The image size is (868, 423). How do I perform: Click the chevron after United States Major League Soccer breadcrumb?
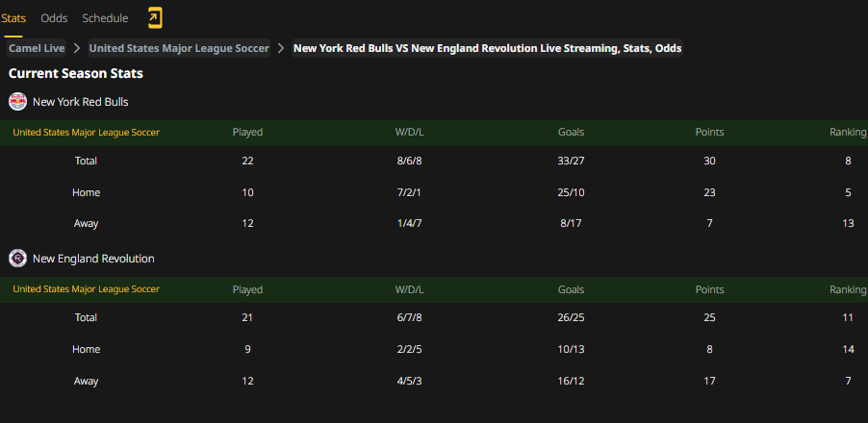(x=281, y=48)
